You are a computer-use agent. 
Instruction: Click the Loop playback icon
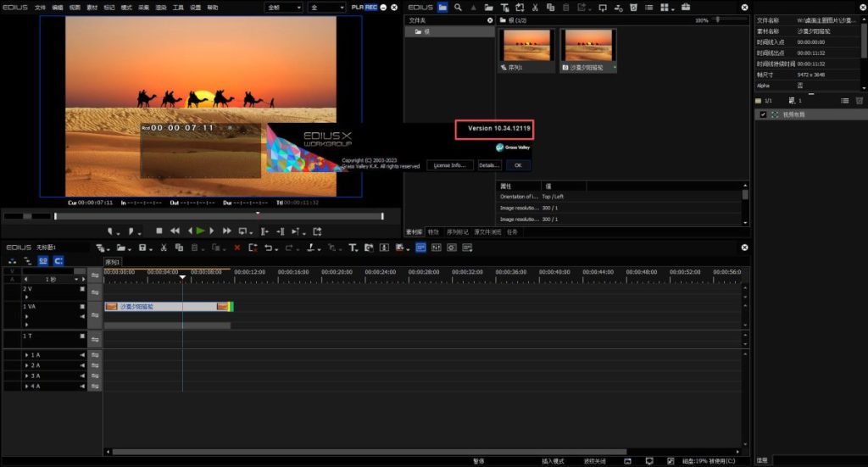tap(242, 231)
